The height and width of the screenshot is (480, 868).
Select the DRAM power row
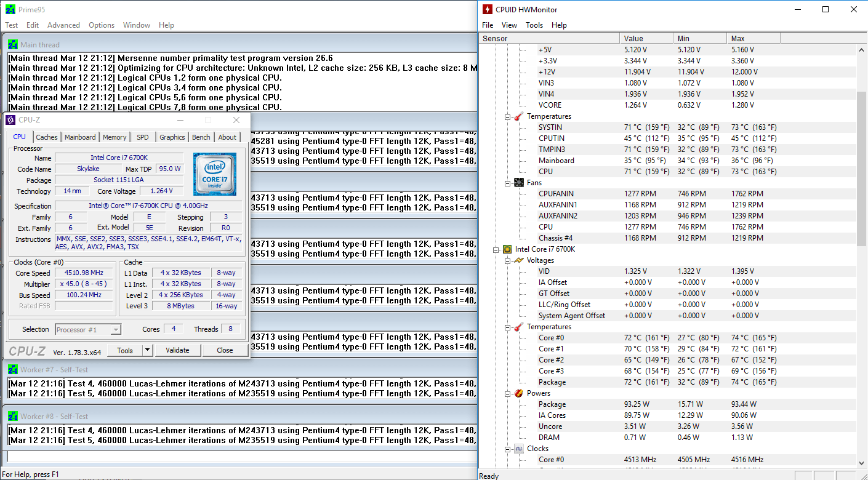point(667,438)
